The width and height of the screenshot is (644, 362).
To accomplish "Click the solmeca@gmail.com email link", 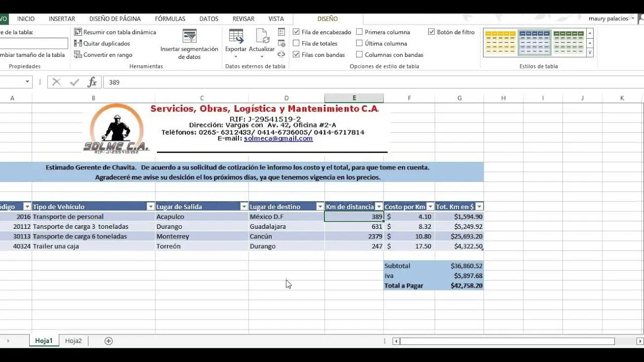I will [278, 138].
